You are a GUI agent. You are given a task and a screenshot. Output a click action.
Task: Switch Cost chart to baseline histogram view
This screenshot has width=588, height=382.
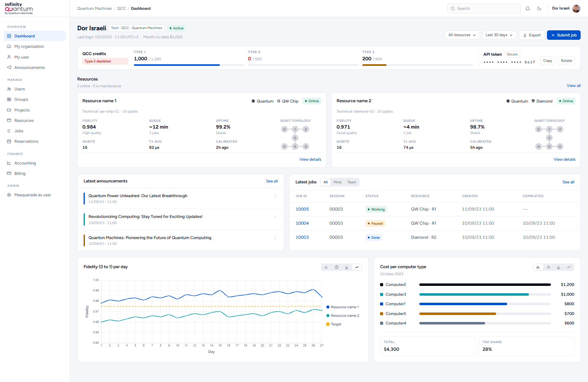[x=559, y=267]
